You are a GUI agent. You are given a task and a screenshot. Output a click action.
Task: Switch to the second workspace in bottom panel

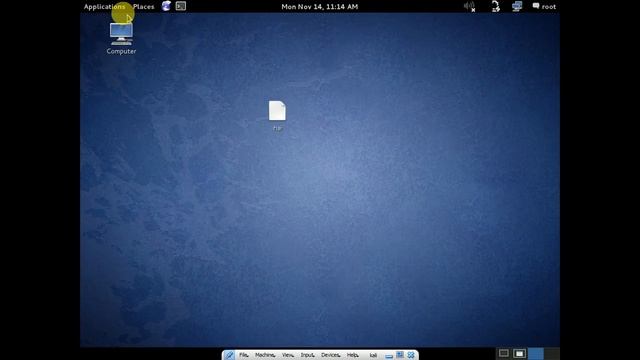pos(520,353)
